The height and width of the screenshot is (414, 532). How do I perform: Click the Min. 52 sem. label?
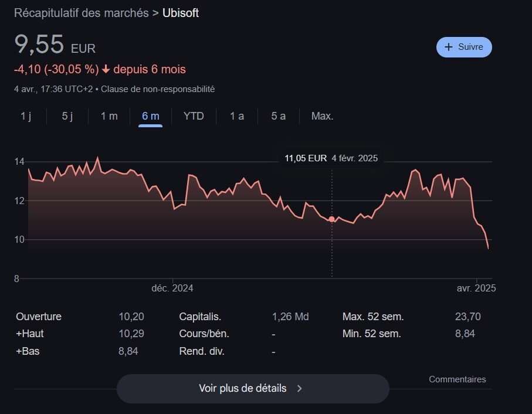coord(372,334)
